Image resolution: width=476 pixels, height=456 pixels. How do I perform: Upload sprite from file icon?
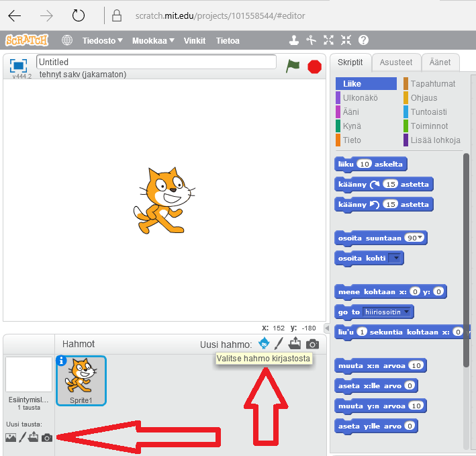pos(295,344)
